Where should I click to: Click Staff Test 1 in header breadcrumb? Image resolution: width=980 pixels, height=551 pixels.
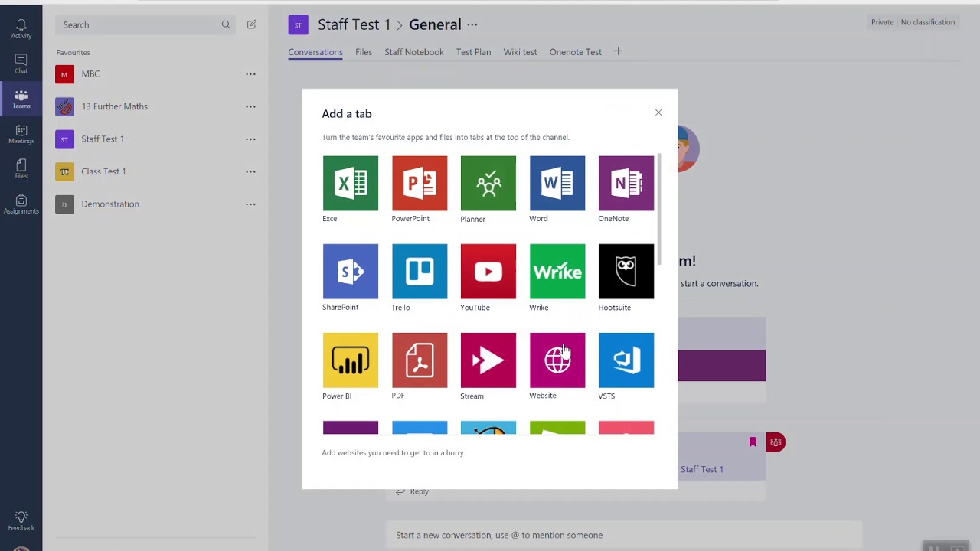(x=354, y=24)
